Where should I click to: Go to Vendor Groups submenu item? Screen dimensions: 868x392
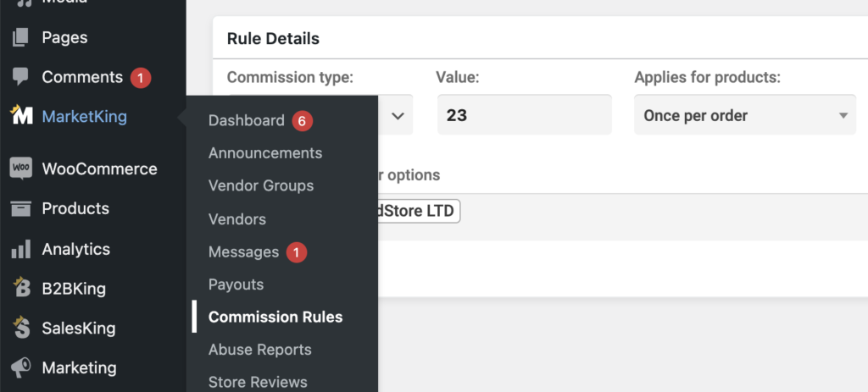click(261, 185)
